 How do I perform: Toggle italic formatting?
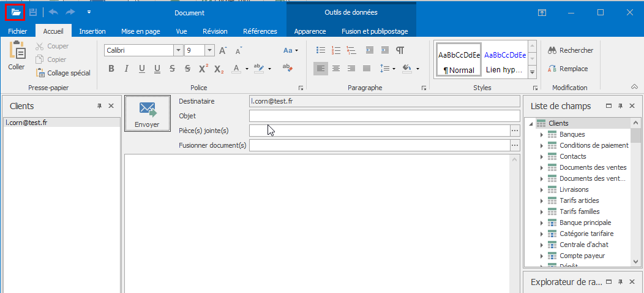127,69
